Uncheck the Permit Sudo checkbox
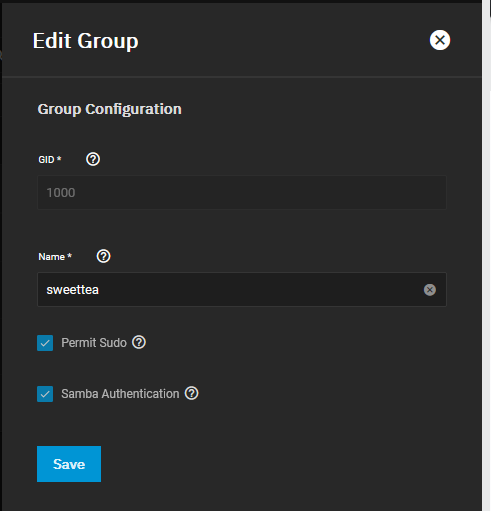The image size is (491, 511). [45, 343]
